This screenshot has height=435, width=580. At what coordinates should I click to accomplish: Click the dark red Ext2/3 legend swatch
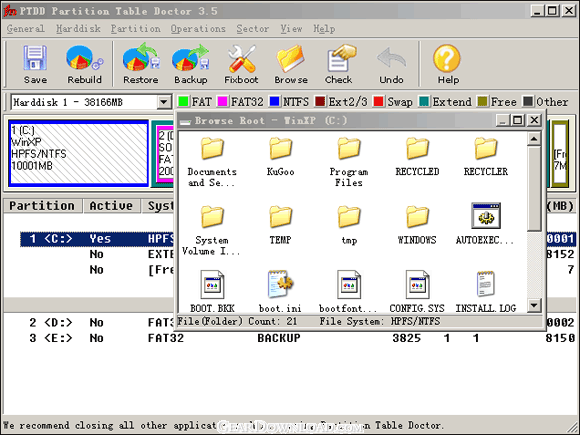coord(320,101)
